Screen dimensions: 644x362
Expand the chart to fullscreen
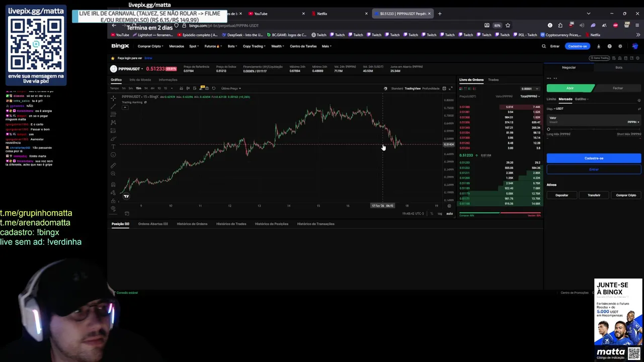point(451,88)
